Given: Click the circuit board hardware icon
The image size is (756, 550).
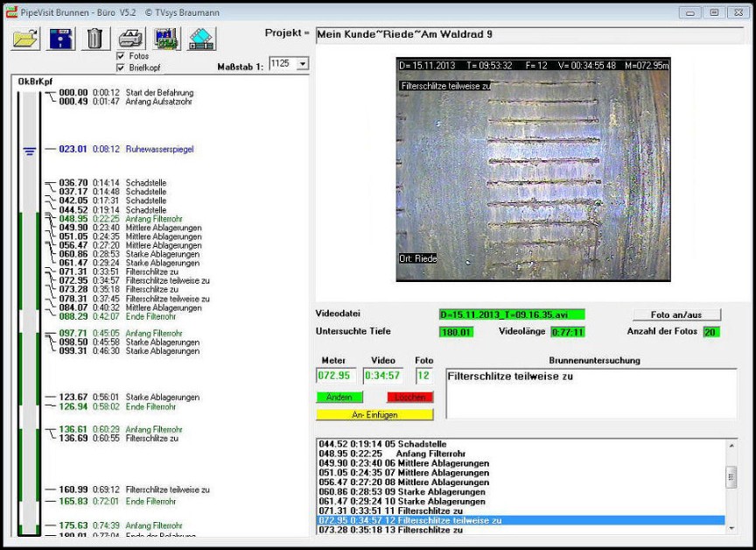Looking at the screenshot, I should click(x=166, y=39).
